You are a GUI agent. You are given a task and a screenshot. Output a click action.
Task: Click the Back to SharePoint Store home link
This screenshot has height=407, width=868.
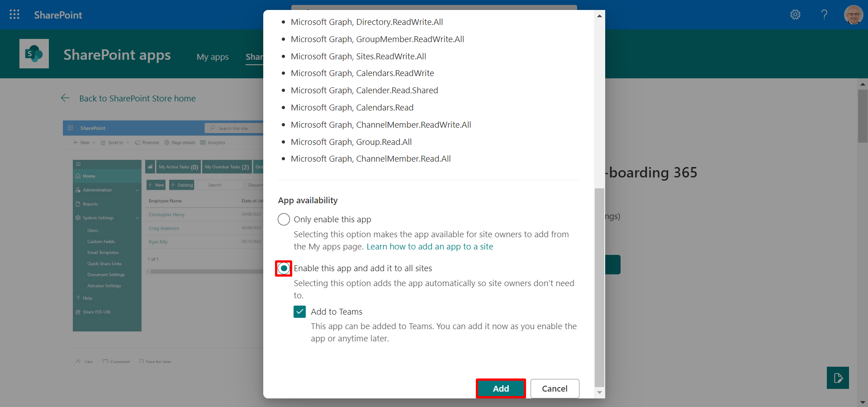[138, 98]
